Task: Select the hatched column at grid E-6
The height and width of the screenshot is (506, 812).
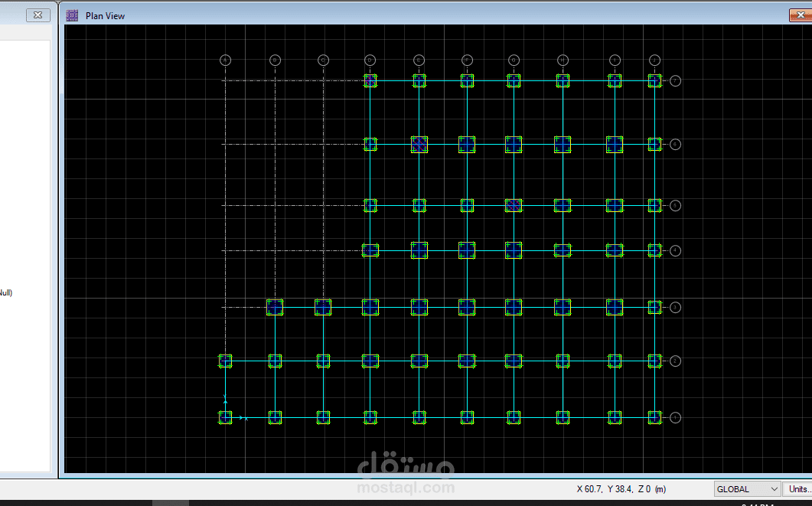Action: click(x=419, y=145)
